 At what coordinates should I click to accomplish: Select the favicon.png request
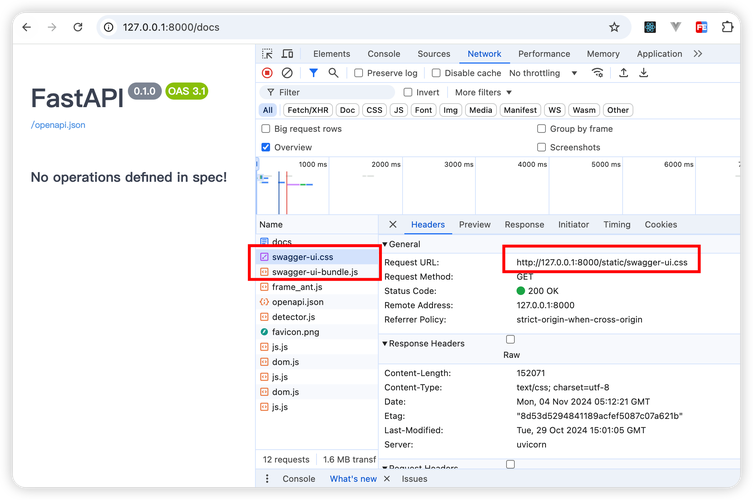point(317,332)
